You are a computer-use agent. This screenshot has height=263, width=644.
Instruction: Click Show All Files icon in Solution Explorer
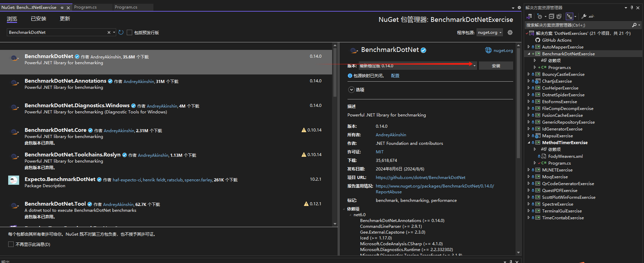(559, 16)
